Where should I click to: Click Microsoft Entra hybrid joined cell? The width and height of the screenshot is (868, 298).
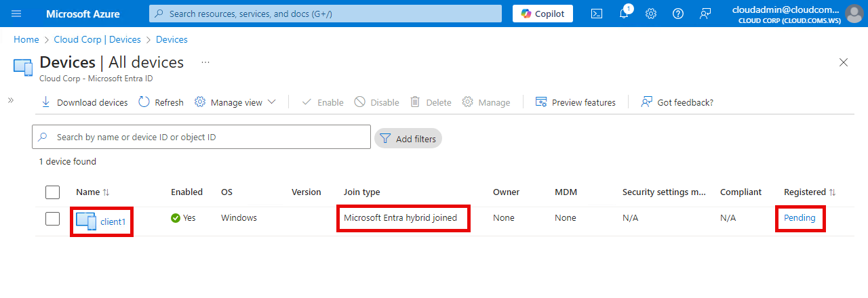[400, 218]
